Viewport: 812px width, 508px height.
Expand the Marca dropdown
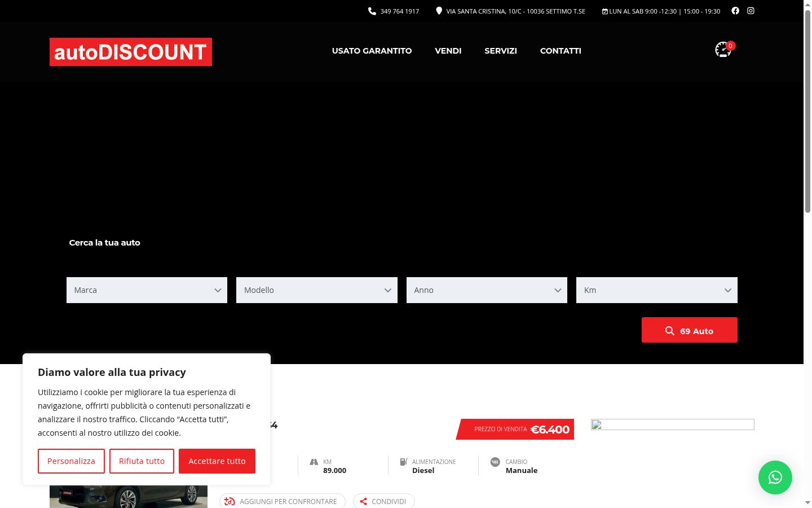coord(147,290)
